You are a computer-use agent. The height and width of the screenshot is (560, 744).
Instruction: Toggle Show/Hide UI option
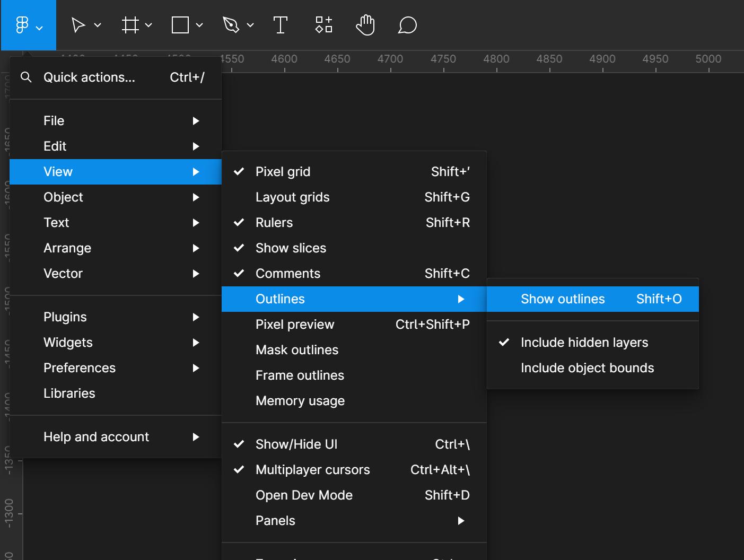click(x=354, y=444)
